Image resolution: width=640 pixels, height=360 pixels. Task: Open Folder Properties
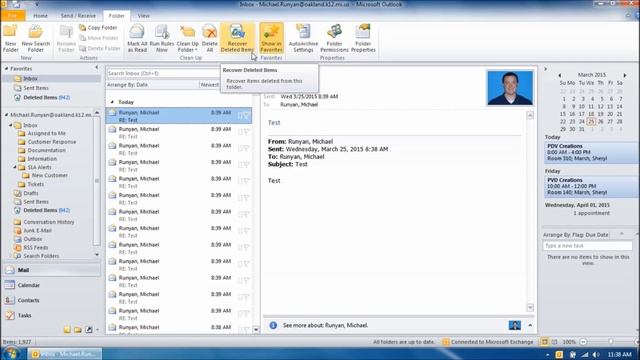click(x=363, y=38)
